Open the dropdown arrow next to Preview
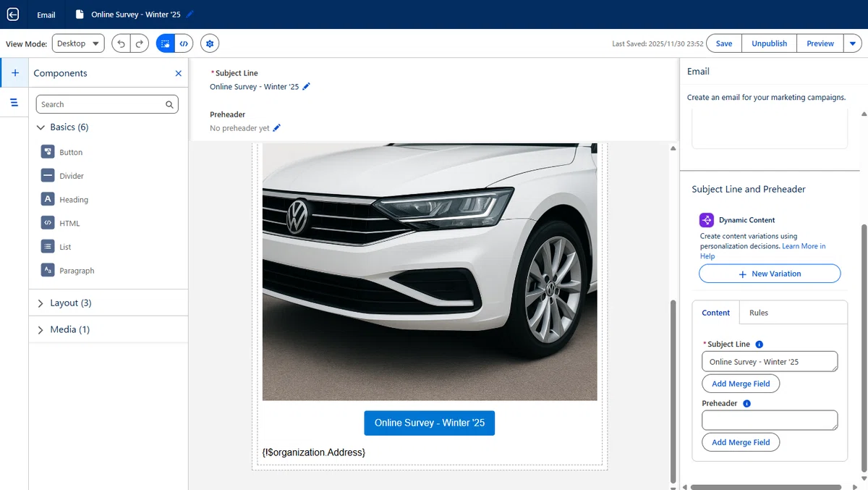This screenshot has height=490, width=868. click(854, 43)
